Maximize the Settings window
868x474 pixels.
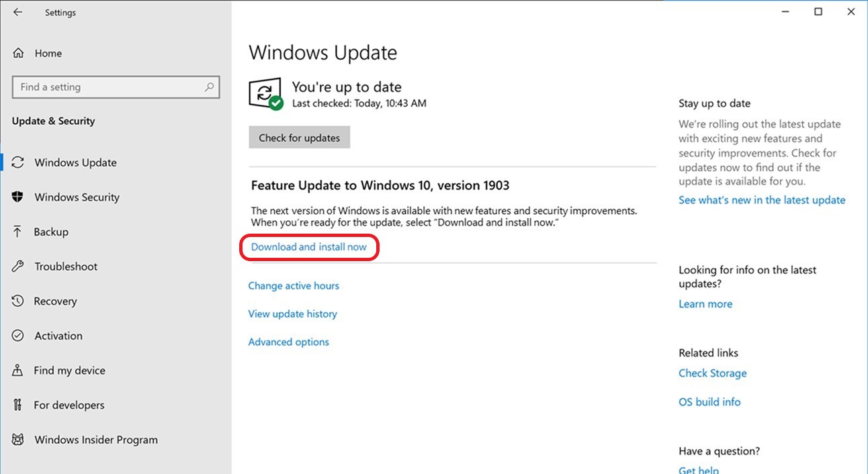pos(818,12)
